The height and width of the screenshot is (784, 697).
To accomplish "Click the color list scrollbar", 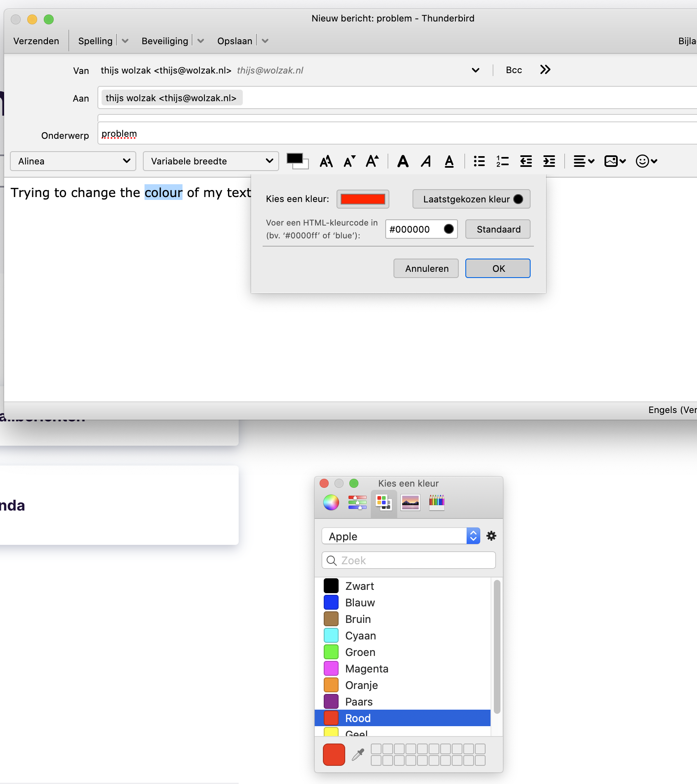I will click(497, 646).
